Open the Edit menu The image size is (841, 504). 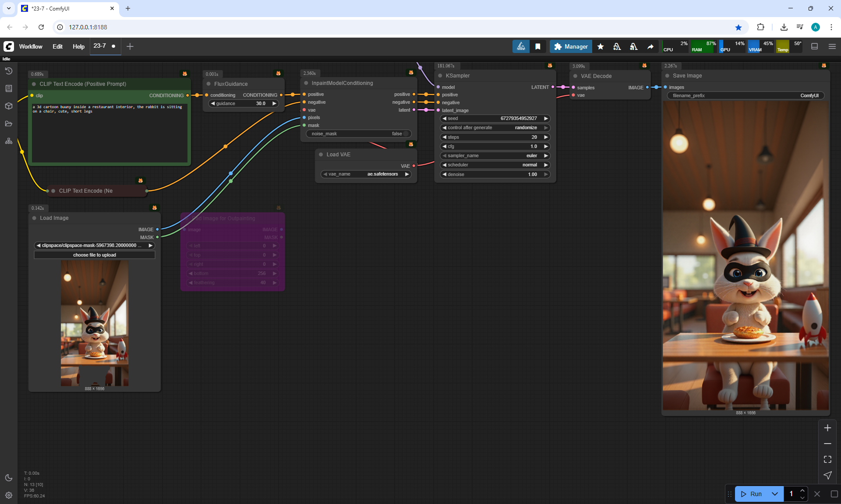57,46
